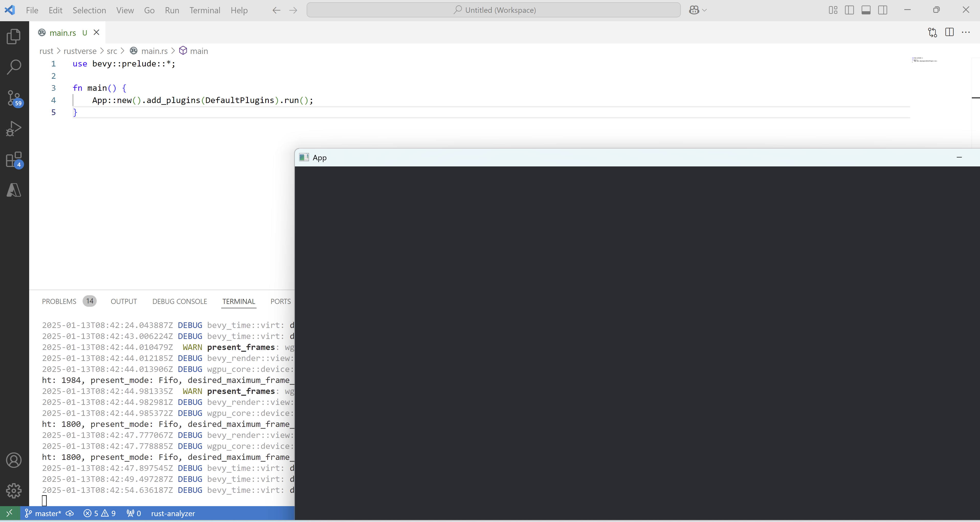Image resolution: width=980 pixels, height=522 pixels.
Task: Open the Explorer view in activity bar
Action: click(14, 37)
